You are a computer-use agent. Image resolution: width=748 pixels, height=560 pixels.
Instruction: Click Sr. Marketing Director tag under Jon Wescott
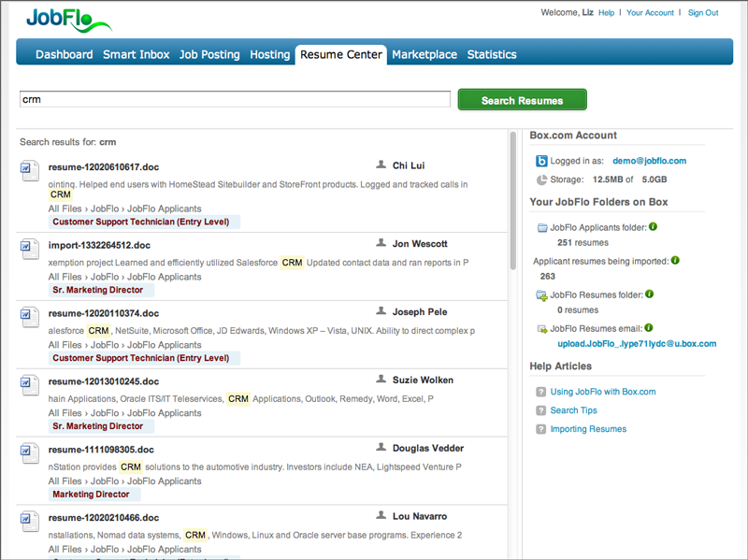coord(101,290)
